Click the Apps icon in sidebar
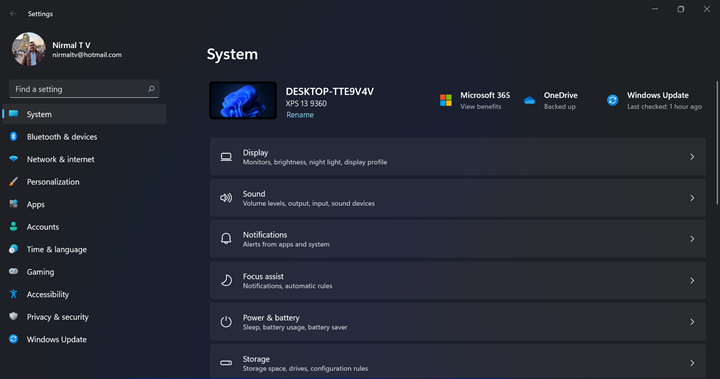Viewport: 720px width, 379px height. [14, 204]
